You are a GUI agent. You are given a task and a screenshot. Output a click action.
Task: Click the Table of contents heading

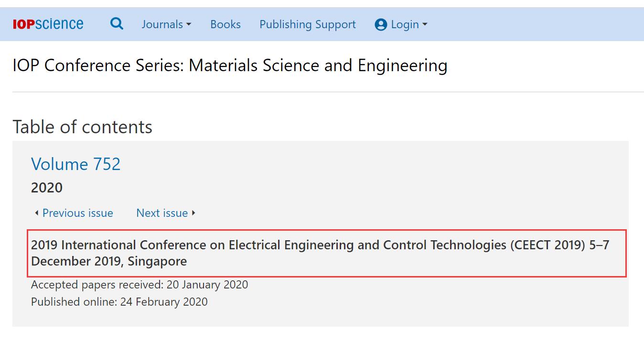pyautogui.click(x=82, y=127)
